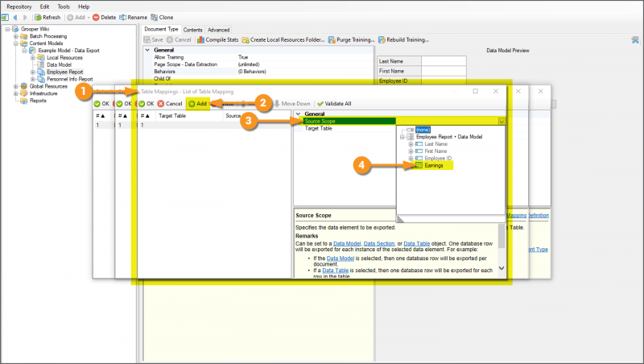Collapse the Grooper Wiki root node
The width and height of the screenshot is (644, 364).
point(7,29)
